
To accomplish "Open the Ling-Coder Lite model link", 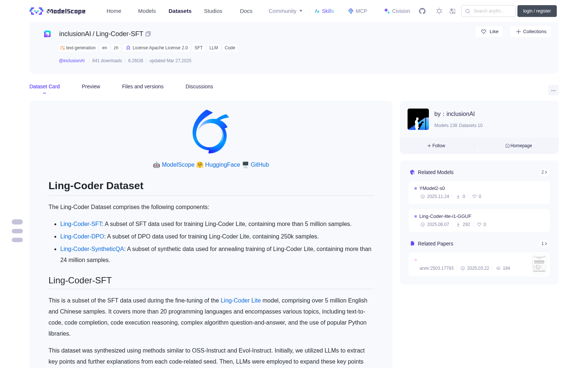I will tap(241, 300).
